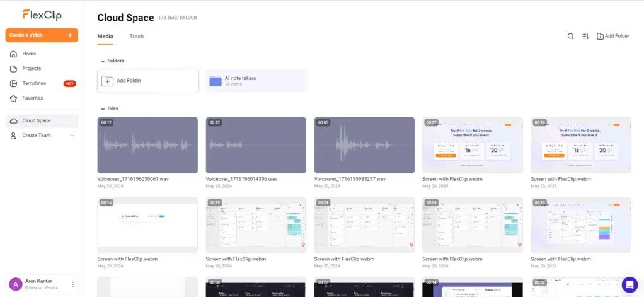644x297 pixels.
Task: Open the AI note takers folder
Action: [256, 81]
